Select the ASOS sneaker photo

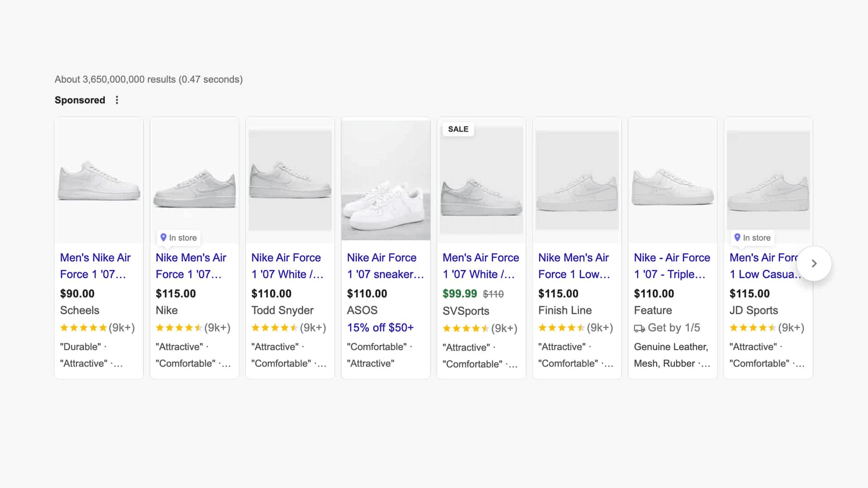tap(386, 179)
